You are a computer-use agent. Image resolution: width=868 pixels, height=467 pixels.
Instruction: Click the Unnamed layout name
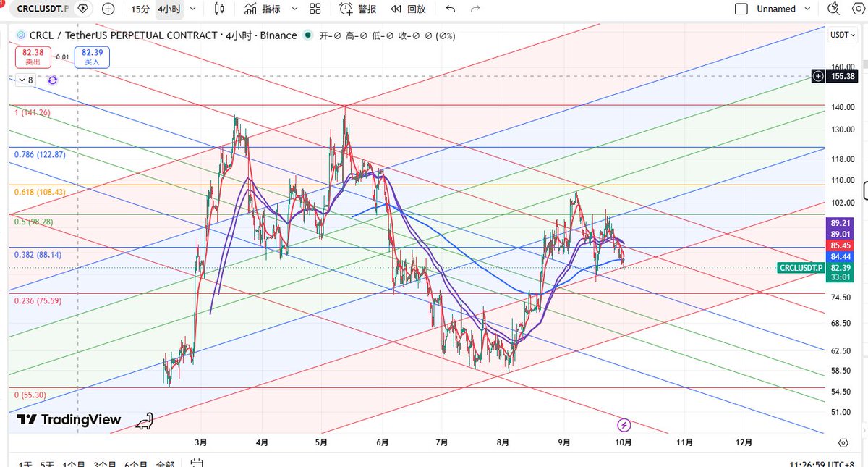coord(776,9)
